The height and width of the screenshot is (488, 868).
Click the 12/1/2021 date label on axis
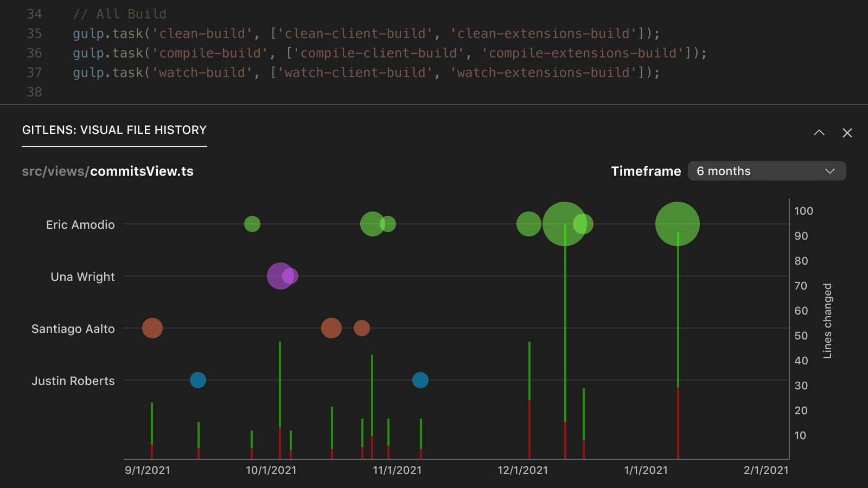click(522, 470)
